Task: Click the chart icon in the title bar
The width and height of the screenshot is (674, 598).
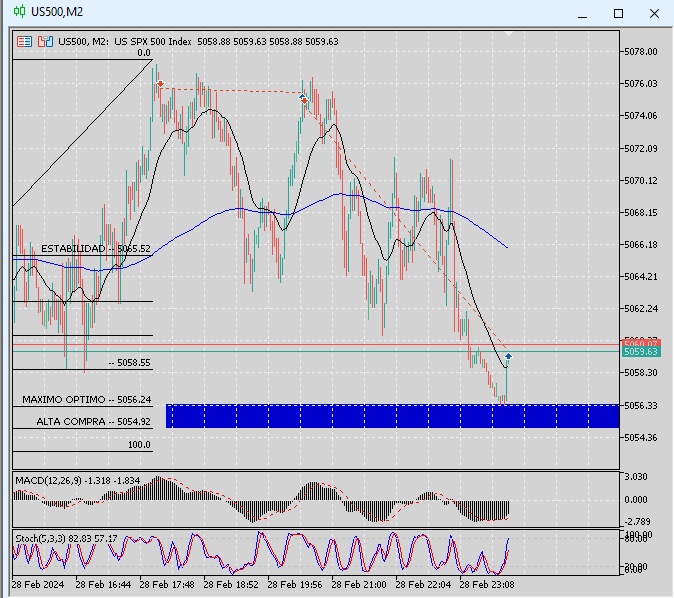Action: tap(19, 12)
